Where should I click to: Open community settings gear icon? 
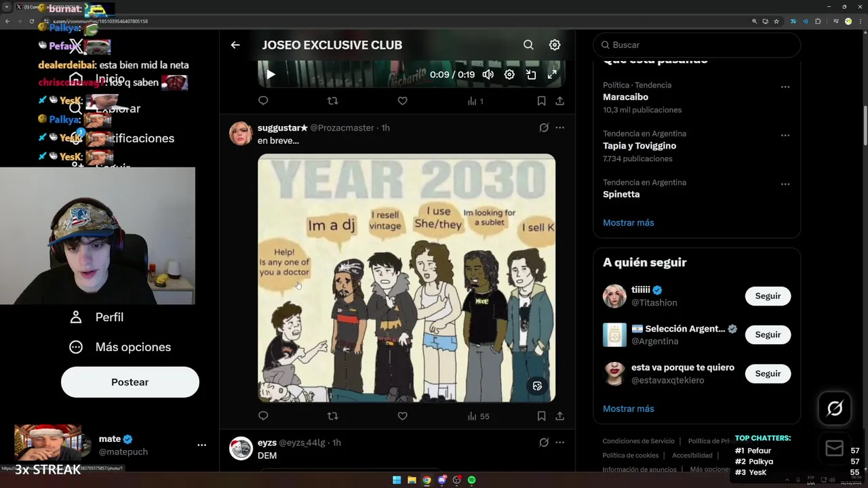pyautogui.click(x=555, y=45)
